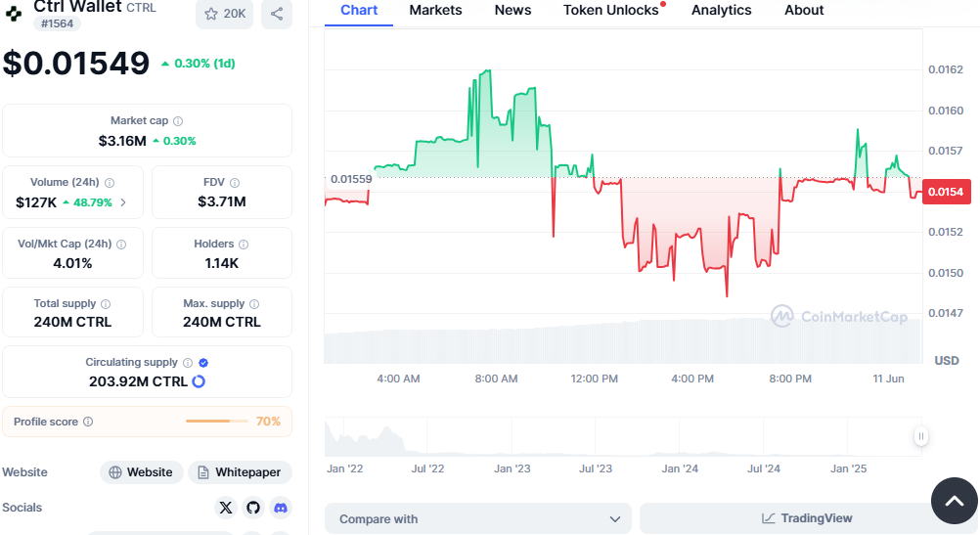Click the chart range slider handle

tap(920, 436)
